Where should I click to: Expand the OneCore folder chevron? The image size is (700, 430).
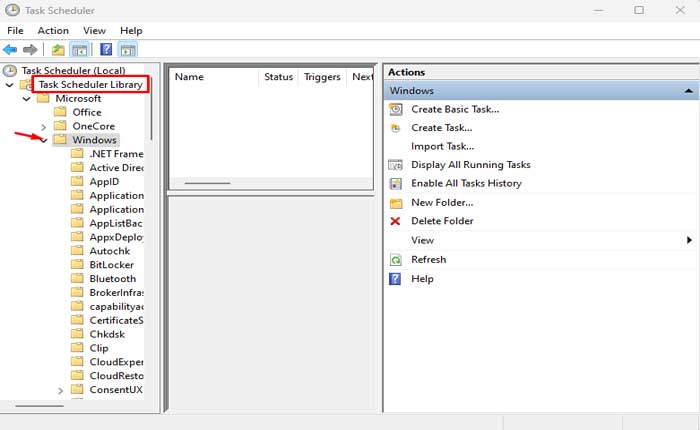pyautogui.click(x=43, y=127)
